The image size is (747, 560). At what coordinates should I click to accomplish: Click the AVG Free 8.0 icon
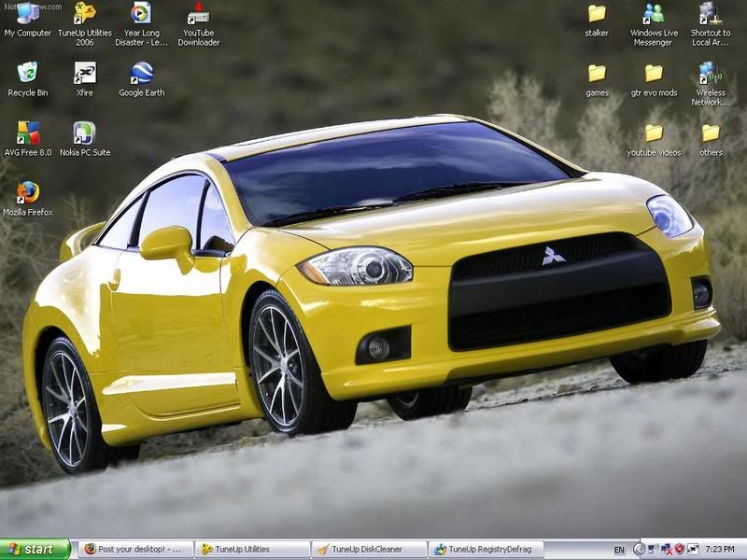(28, 133)
